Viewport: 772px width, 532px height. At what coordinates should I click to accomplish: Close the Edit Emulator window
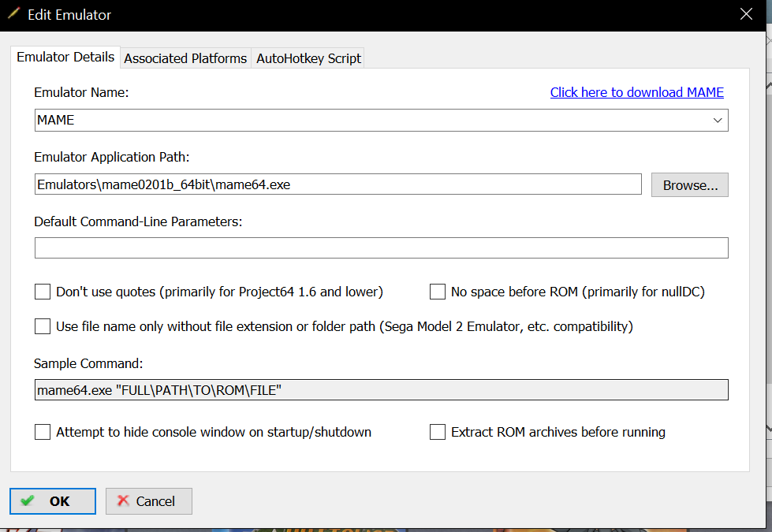746,14
